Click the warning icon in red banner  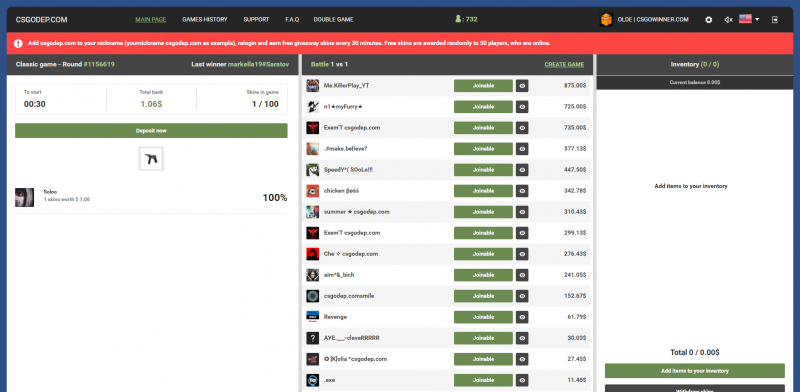(x=18, y=43)
